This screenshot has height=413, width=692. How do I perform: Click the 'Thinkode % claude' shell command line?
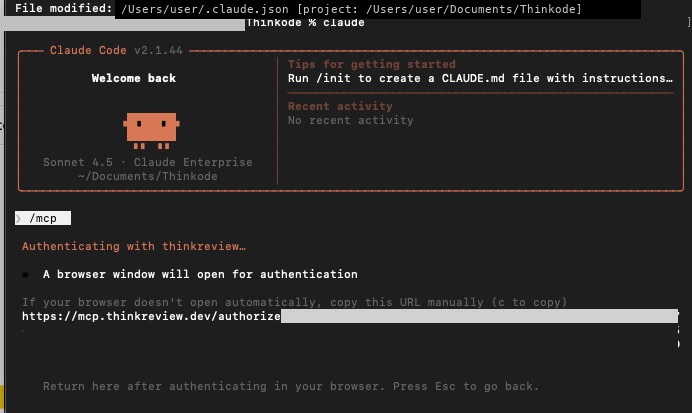(x=305, y=23)
